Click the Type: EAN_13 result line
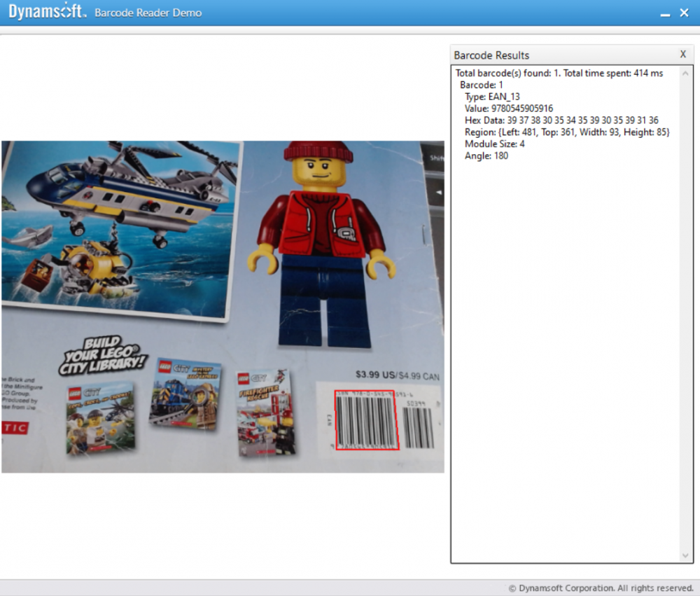The width and height of the screenshot is (700, 596). coord(492,97)
